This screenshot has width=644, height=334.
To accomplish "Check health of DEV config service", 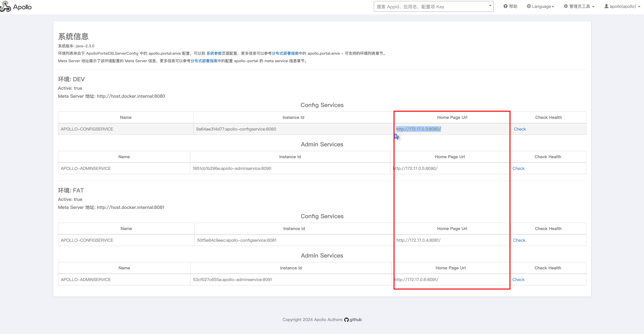I will [520, 129].
